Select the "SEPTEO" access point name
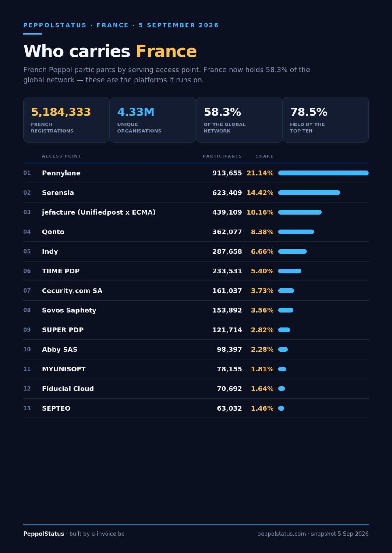 point(56,408)
